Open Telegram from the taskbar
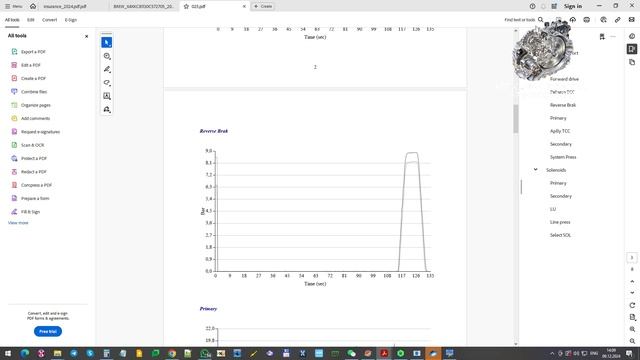640x360 pixels. coord(73,353)
